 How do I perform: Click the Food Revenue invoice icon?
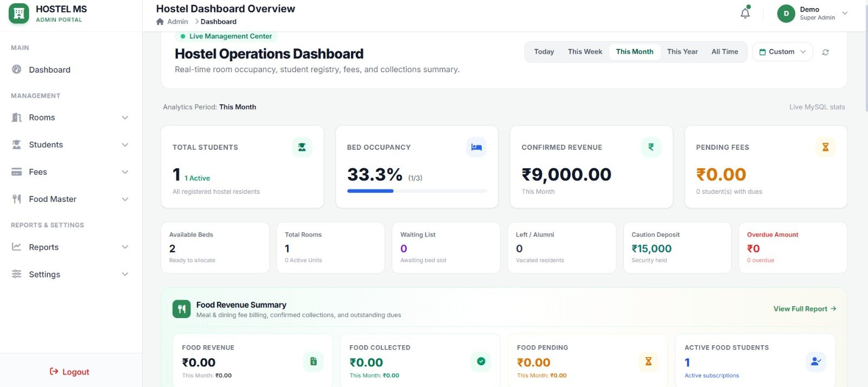coord(314,361)
